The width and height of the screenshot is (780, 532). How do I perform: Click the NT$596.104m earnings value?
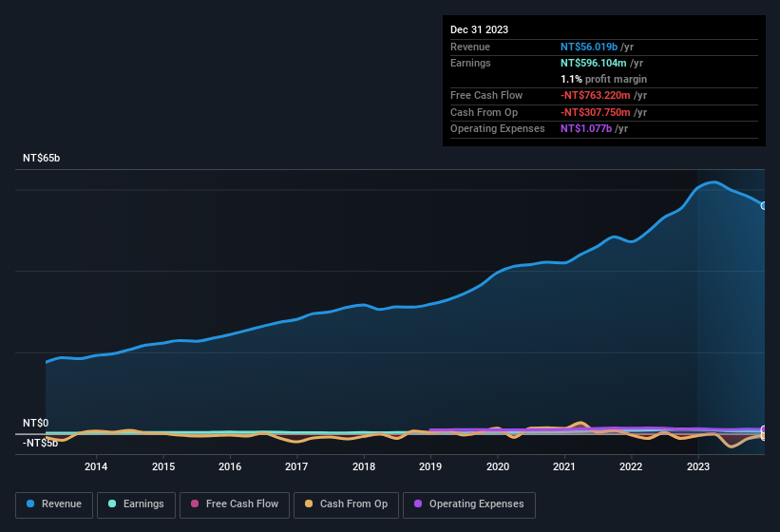click(x=594, y=63)
